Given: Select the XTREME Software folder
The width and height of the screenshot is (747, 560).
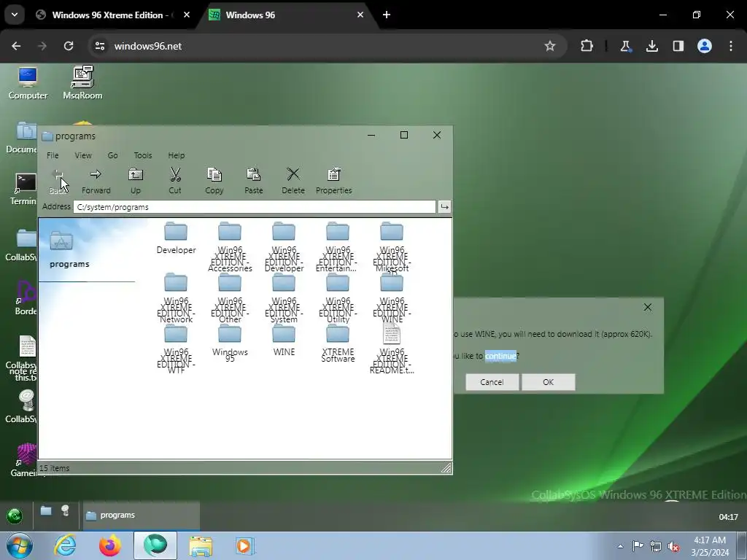Looking at the screenshot, I should 338,343.
